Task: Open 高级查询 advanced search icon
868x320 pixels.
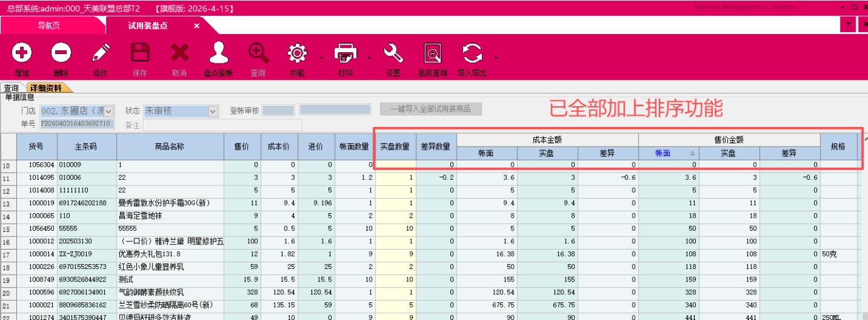Action: [x=433, y=53]
